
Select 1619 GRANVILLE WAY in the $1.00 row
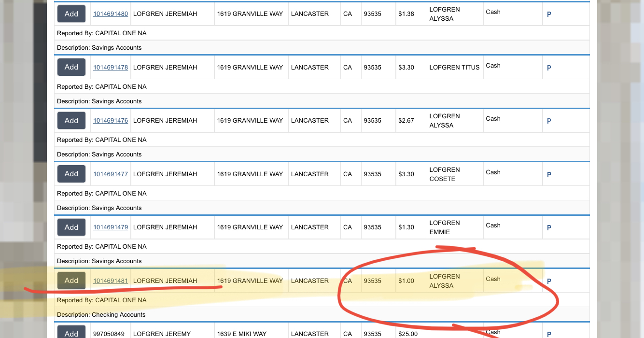250,281
